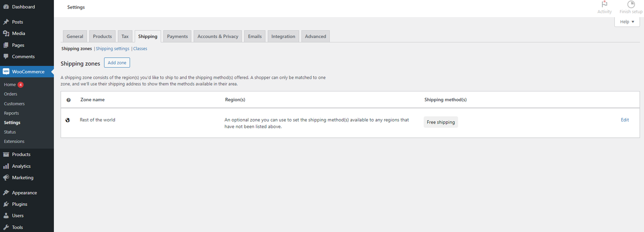Open the Status submenu item
Viewport: 644px width, 232px height.
(x=10, y=132)
